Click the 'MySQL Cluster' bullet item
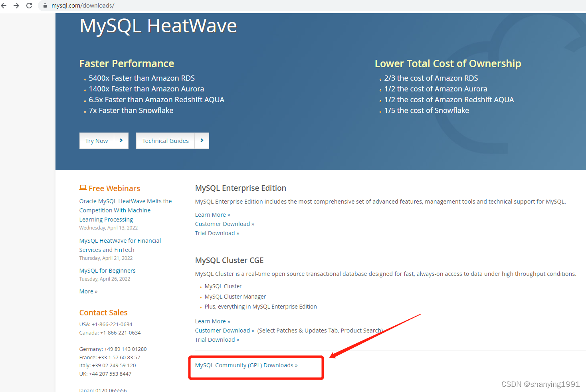586x392 pixels. (223, 286)
